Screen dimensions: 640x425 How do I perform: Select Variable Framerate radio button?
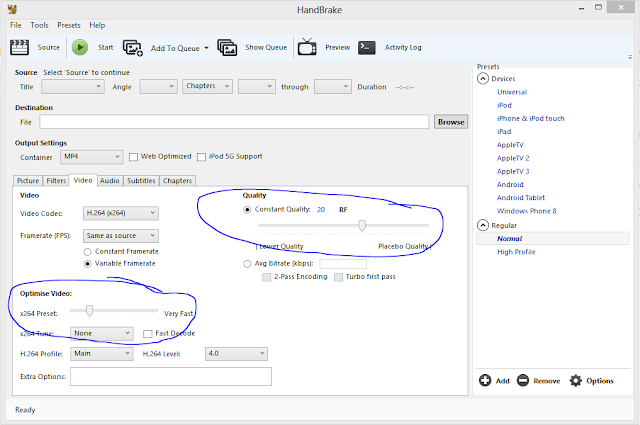click(87, 264)
